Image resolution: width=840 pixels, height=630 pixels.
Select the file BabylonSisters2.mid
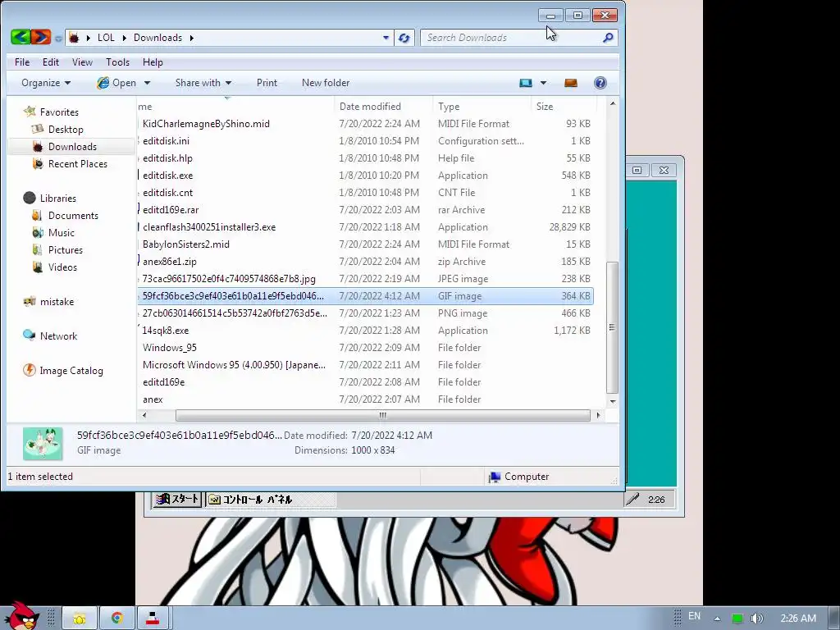(x=186, y=244)
